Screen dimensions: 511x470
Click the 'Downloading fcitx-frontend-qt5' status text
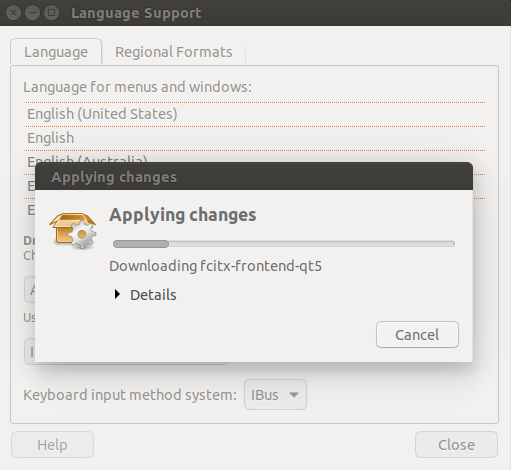(x=216, y=266)
